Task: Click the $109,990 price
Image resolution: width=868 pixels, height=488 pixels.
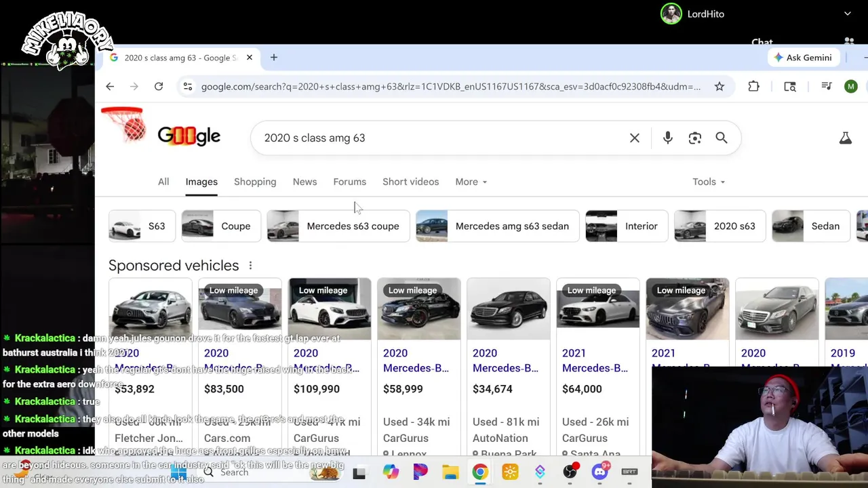Action: pos(317,389)
